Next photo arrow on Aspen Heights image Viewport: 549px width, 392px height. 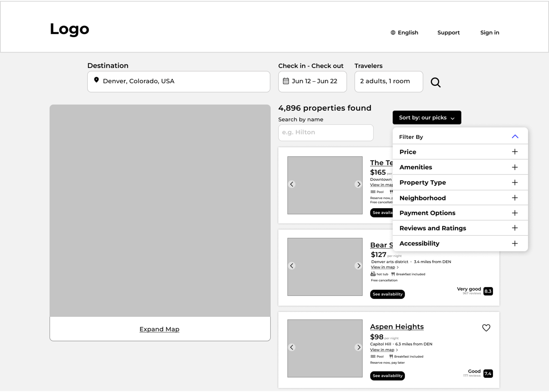point(358,347)
